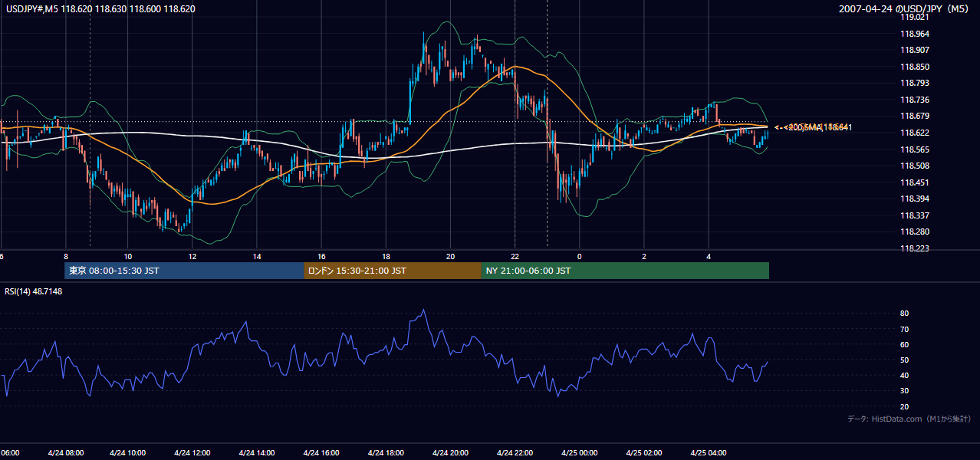Click price axis label 118.508

click(914, 166)
